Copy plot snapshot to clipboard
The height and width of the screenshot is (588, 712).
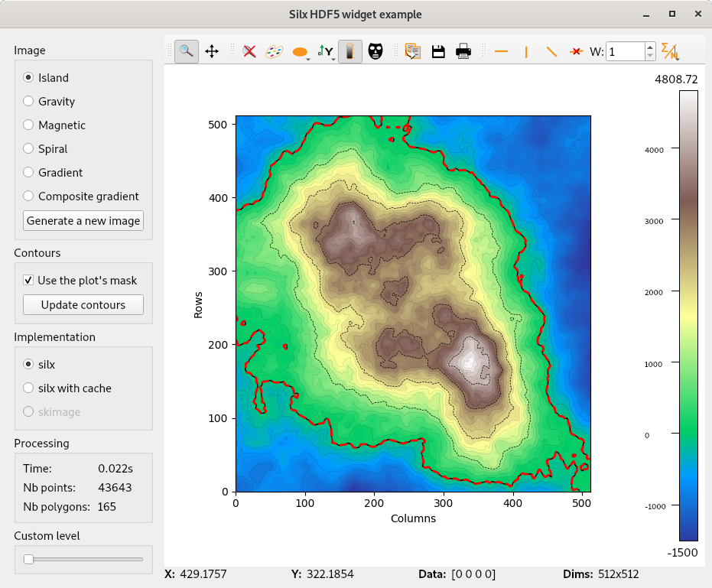click(413, 51)
